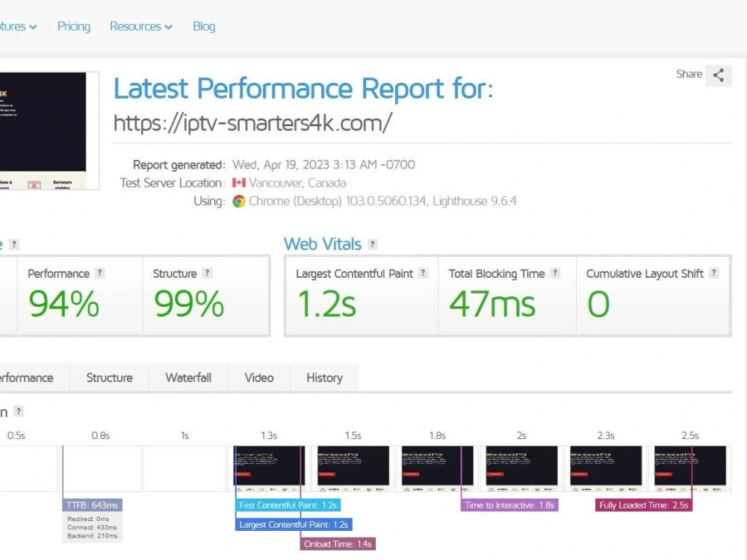The width and height of the screenshot is (747, 560).
Task: Click the Share icon button
Action: (719, 75)
